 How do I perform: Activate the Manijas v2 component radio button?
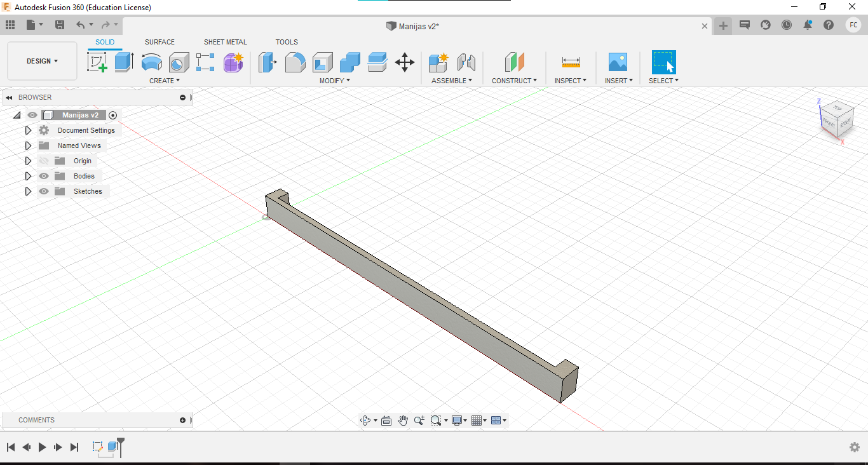(113, 115)
